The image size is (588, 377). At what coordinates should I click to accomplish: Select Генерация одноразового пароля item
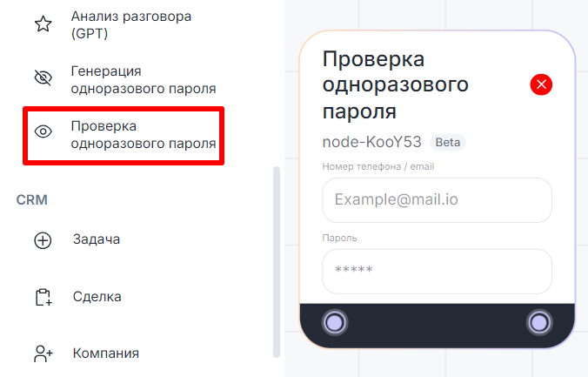143,79
